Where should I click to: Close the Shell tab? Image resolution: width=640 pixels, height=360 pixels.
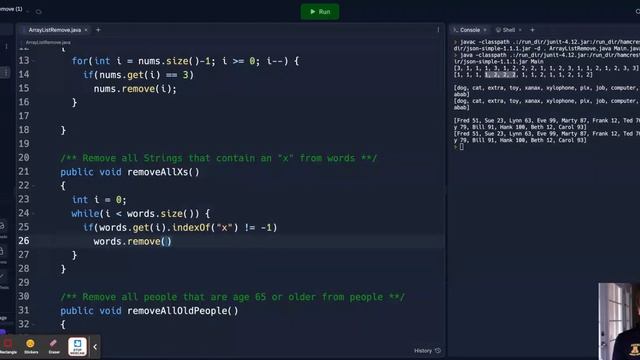point(520,30)
